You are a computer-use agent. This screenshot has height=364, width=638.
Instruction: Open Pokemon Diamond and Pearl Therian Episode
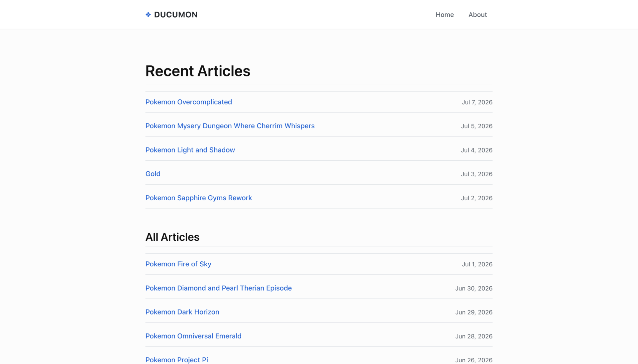tap(219, 288)
